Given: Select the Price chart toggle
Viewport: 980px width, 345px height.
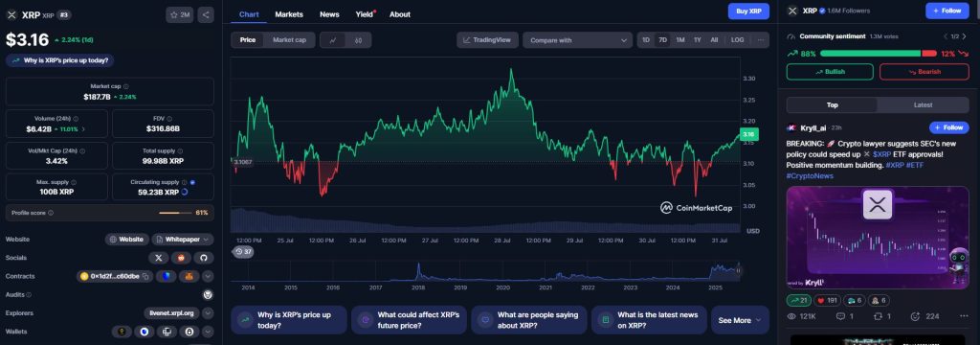Looking at the screenshot, I should point(248,40).
